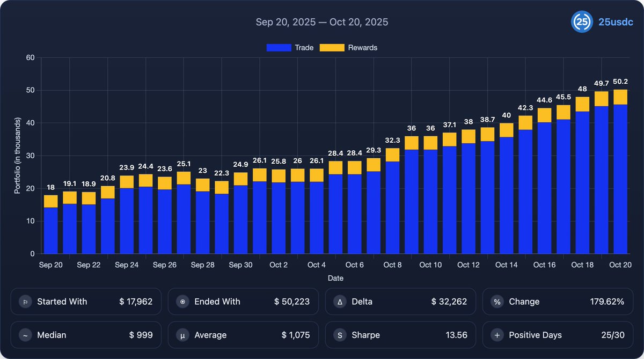The image size is (644, 359).
Task: Select the Sharpe 13.56 card
Action: [x=400, y=335]
